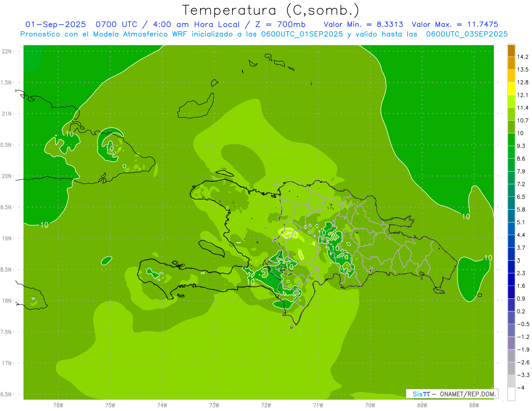Click 'Valor Min. = 8.3313' value
This screenshot has width=532, height=411.
pyautogui.click(x=364, y=24)
